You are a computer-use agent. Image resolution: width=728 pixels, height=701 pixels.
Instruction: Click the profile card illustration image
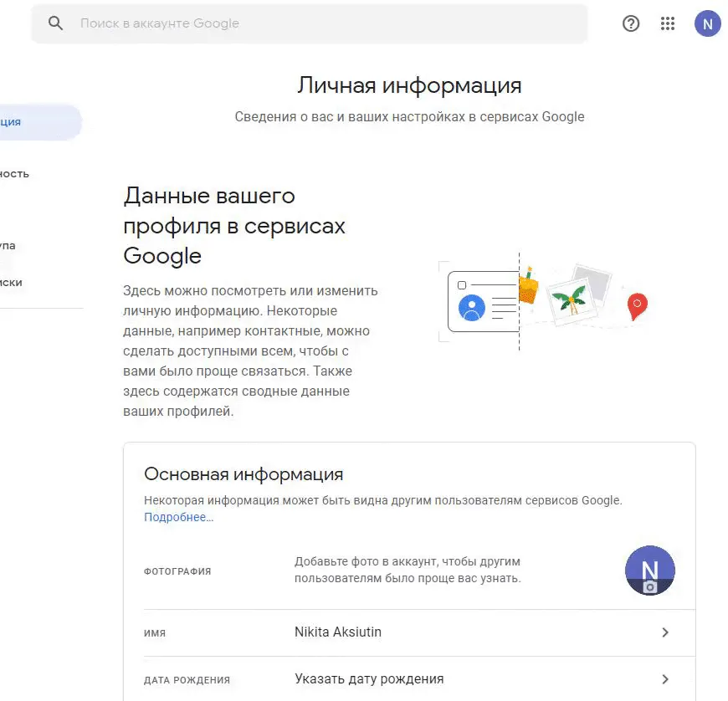click(543, 302)
